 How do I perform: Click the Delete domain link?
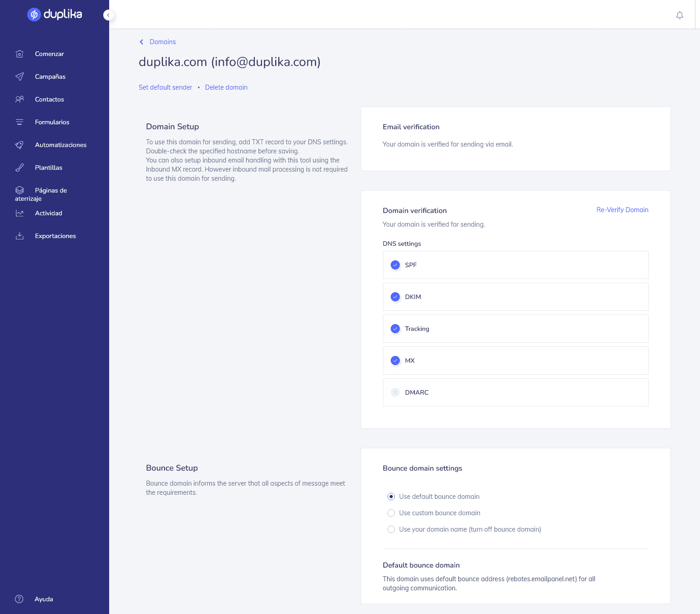click(x=226, y=87)
